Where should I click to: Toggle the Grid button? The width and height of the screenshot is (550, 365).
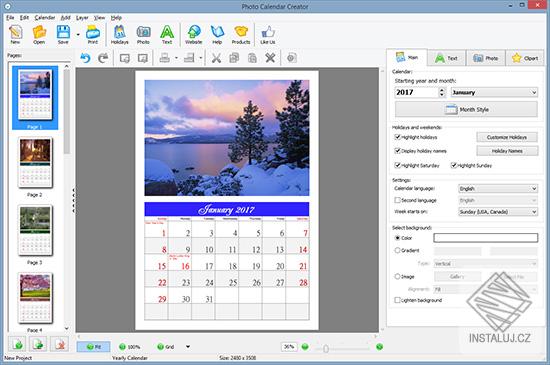(166, 347)
